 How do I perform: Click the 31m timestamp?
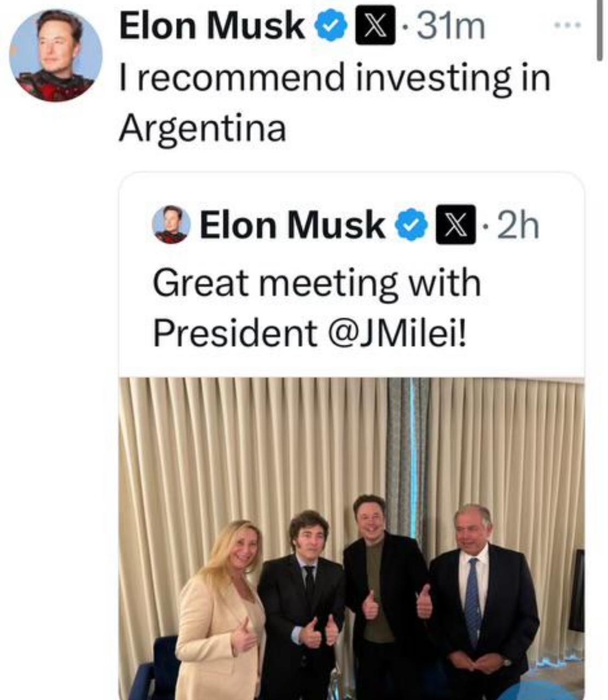tap(451, 27)
